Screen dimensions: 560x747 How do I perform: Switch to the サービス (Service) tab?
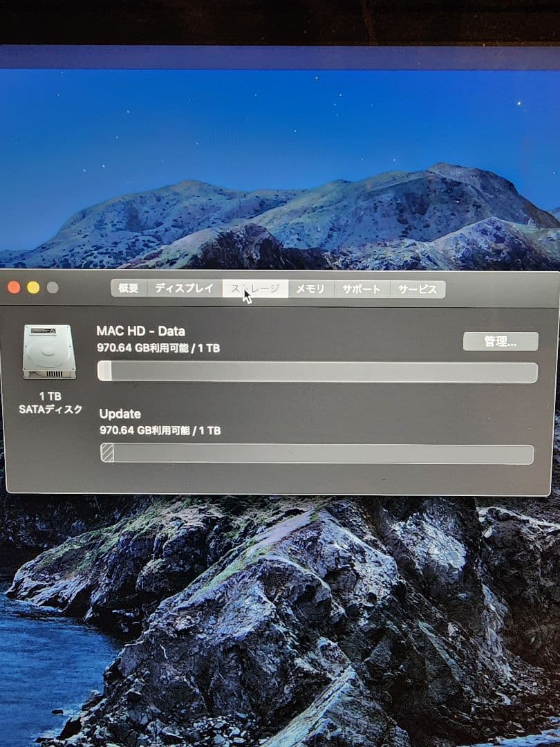[418, 290]
